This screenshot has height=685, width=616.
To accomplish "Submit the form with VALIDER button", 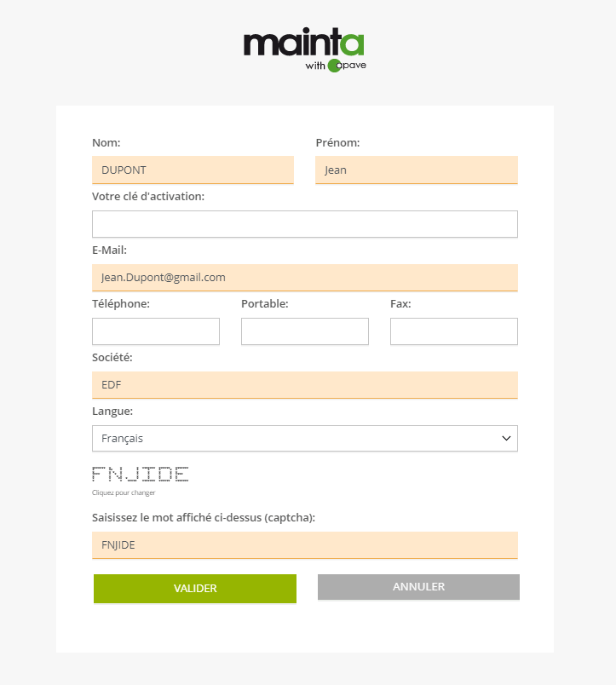I will 195,589.
